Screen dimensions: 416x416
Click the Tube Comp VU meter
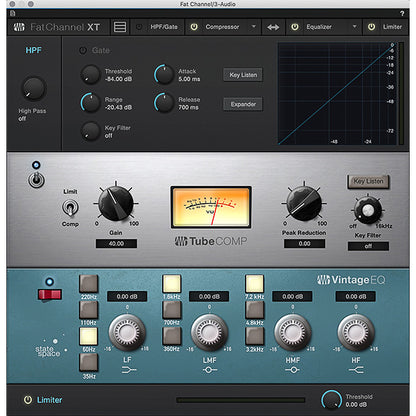click(211, 207)
